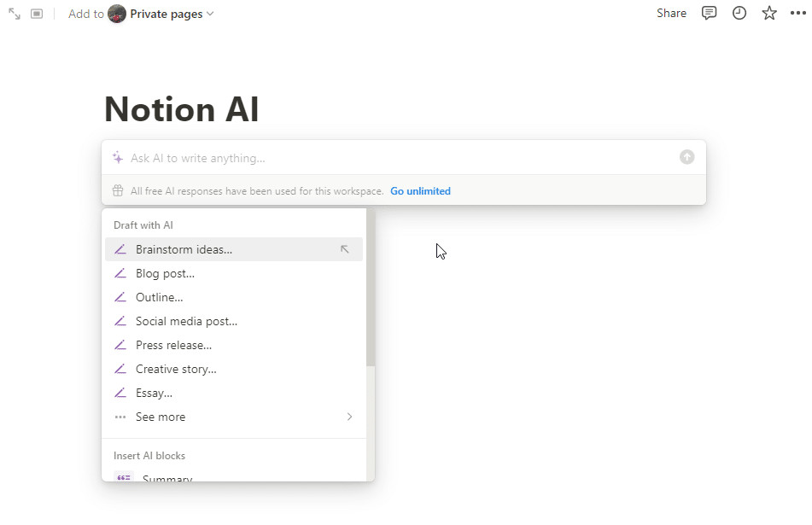The image size is (812, 525).
Task: Focus the Ask AI to write anything field
Action: point(393,158)
